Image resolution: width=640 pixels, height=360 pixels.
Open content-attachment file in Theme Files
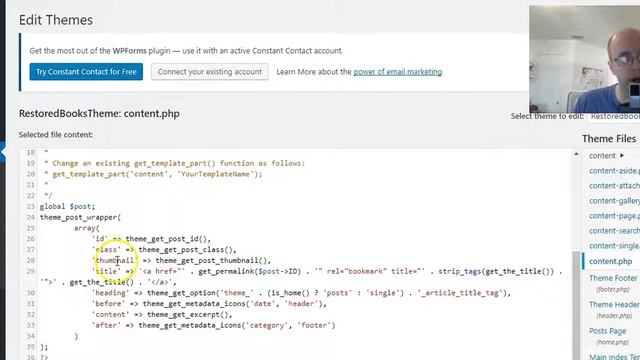coord(614,186)
